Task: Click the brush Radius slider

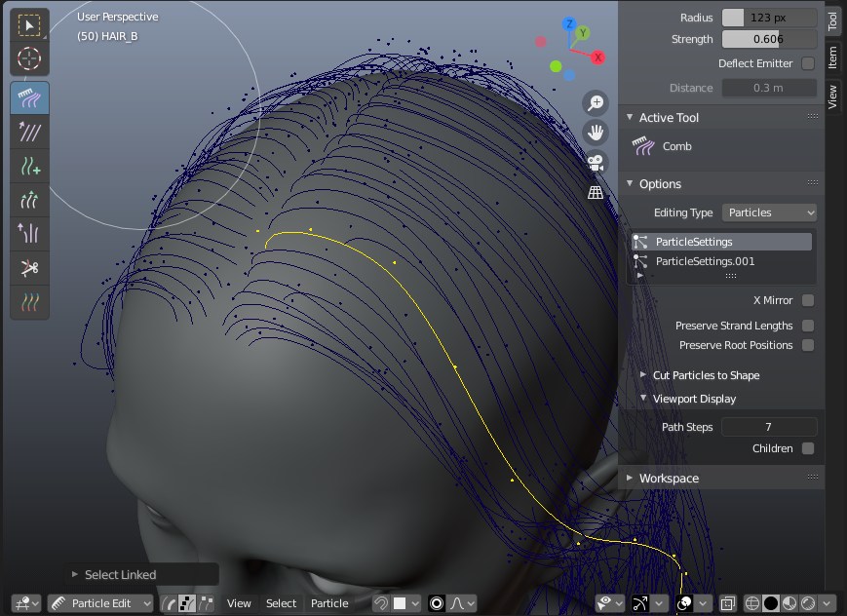Action: coord(769,18)
